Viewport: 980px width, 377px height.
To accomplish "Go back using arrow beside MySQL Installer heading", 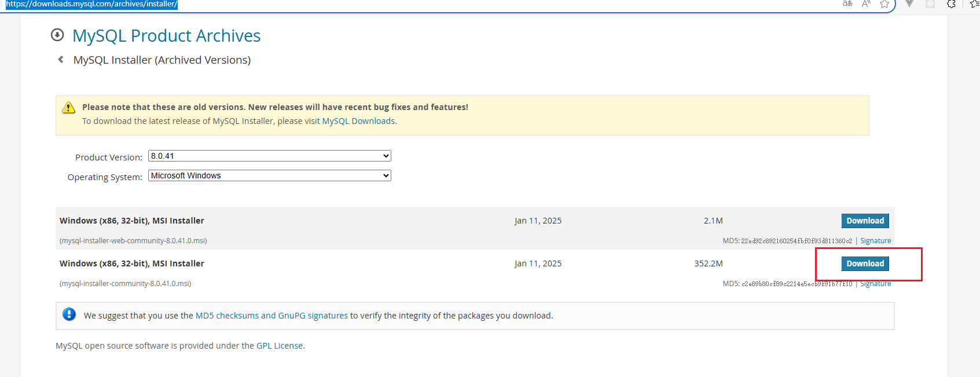I will coord(61,59).
